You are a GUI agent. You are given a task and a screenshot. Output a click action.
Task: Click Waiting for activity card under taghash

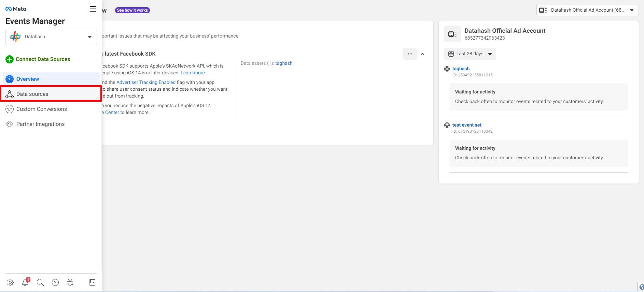[539, 97]
